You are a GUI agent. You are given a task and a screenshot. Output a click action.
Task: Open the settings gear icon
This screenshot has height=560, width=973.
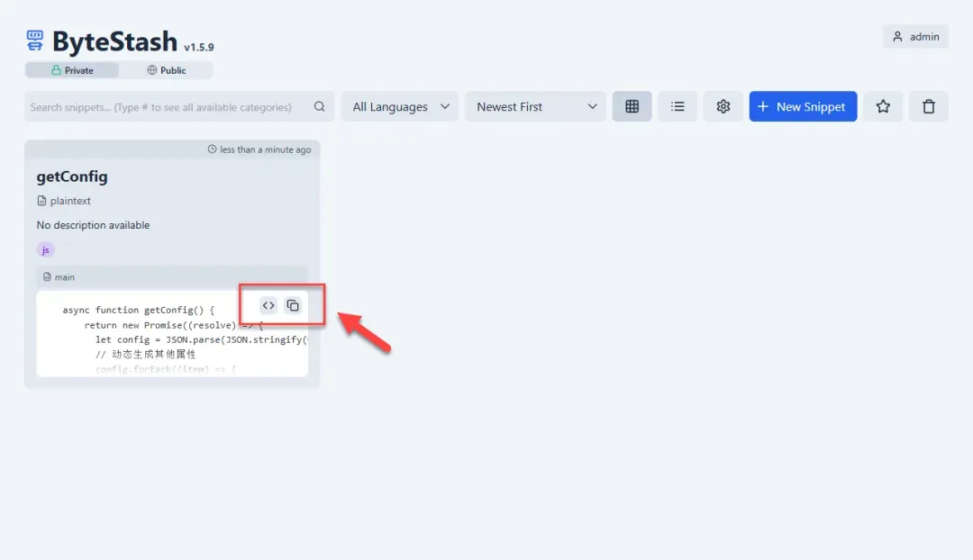[x=723, y=106]
